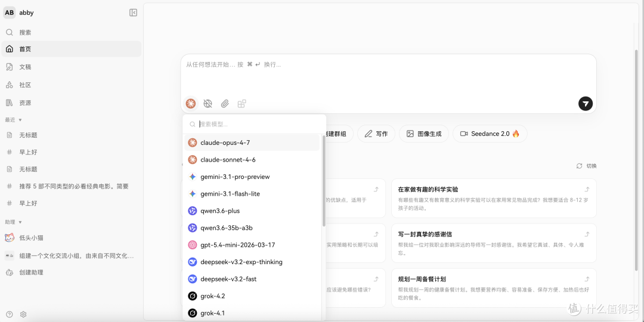Open the tools grid-plus icon
The height and width of the screenshot is (322, 644).
(242, 104)
